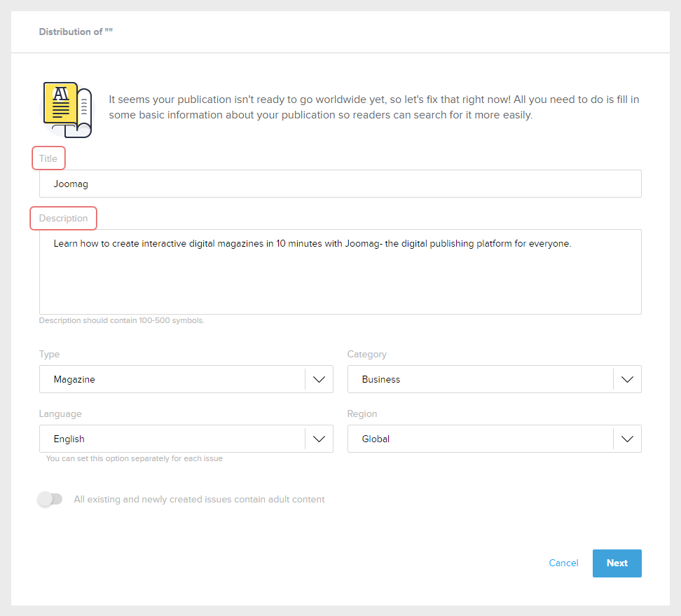Expand the Language dropdown showing English
This screenshot has width=681, height=616.
pyautogui.click(x=172, y=439)
